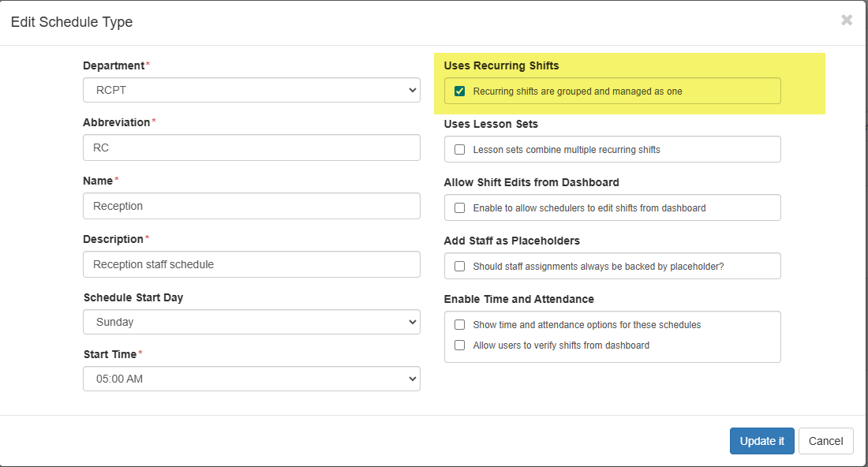Image resolution: width=868 pixels, height=467 pixels.
Task: Check allow users to verify shifts
Action: click(460, 346)
